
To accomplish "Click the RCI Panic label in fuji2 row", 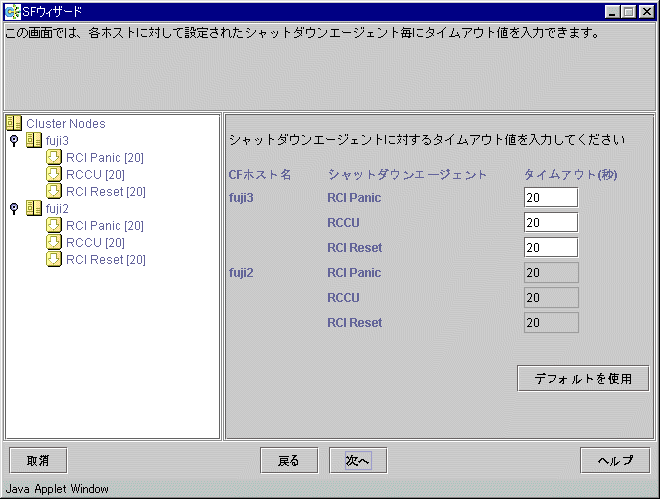I will click(354, 273).
